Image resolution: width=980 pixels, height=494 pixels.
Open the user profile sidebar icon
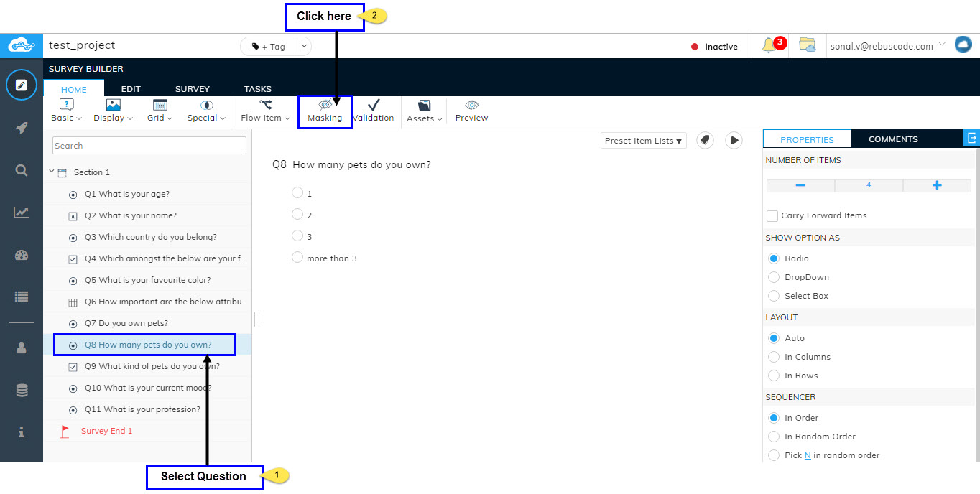pos(22,348)
